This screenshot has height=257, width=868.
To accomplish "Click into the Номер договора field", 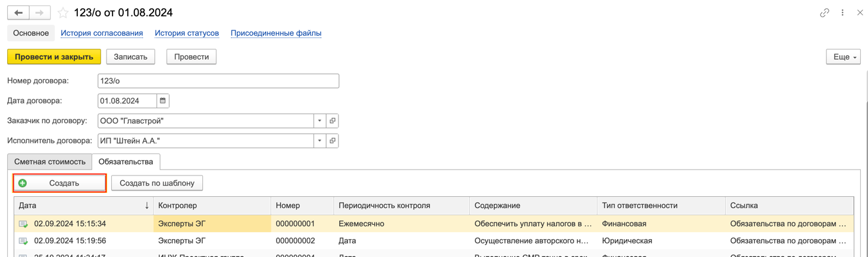I will pos(218,81).
